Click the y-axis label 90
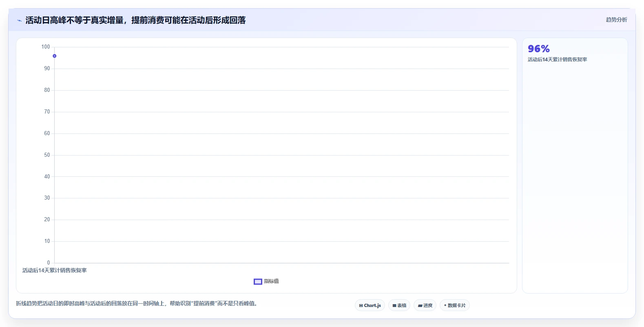The width and height of the screenshot is (644, 327). click(47, 69)
